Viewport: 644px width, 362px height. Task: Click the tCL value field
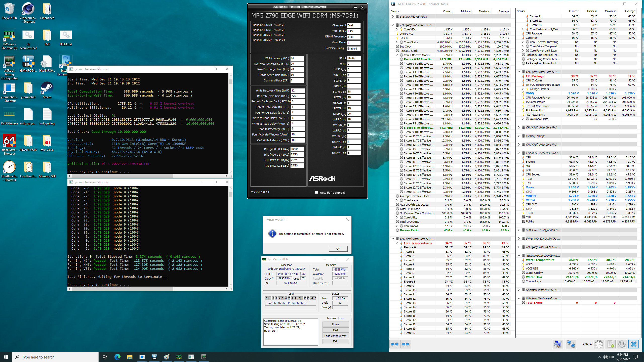(297, 58)
